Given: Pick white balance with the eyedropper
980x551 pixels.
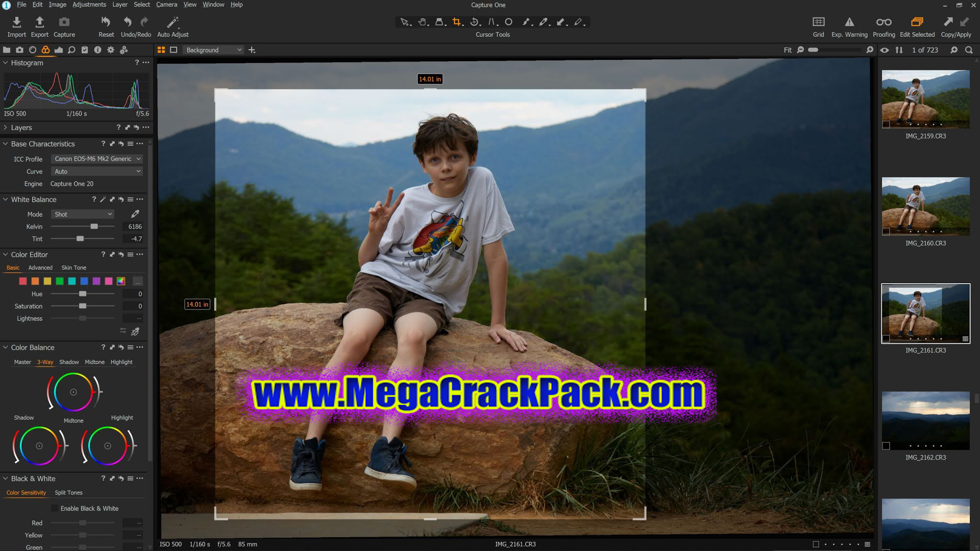Looking at the screenshot, I should coord(135,214).
